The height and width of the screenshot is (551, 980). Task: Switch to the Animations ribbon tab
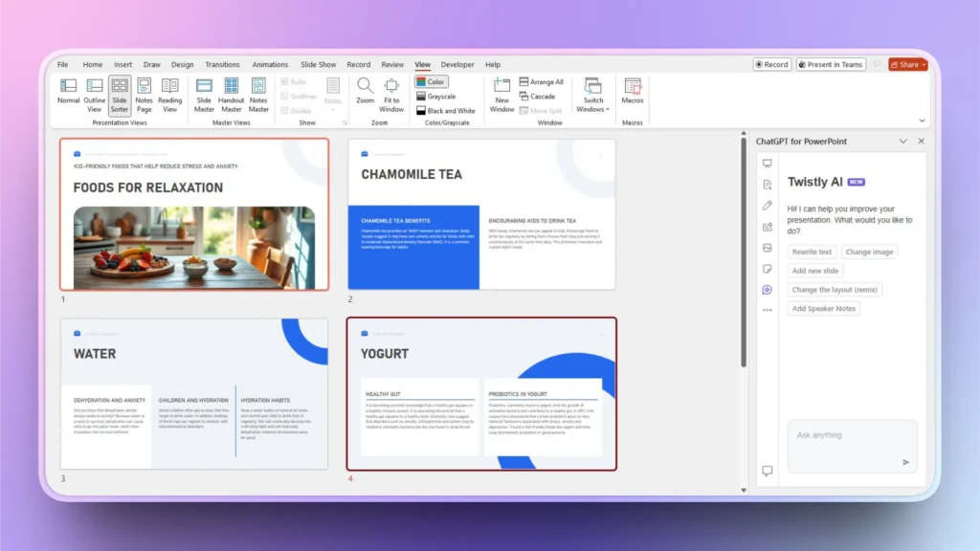(270, 64)
